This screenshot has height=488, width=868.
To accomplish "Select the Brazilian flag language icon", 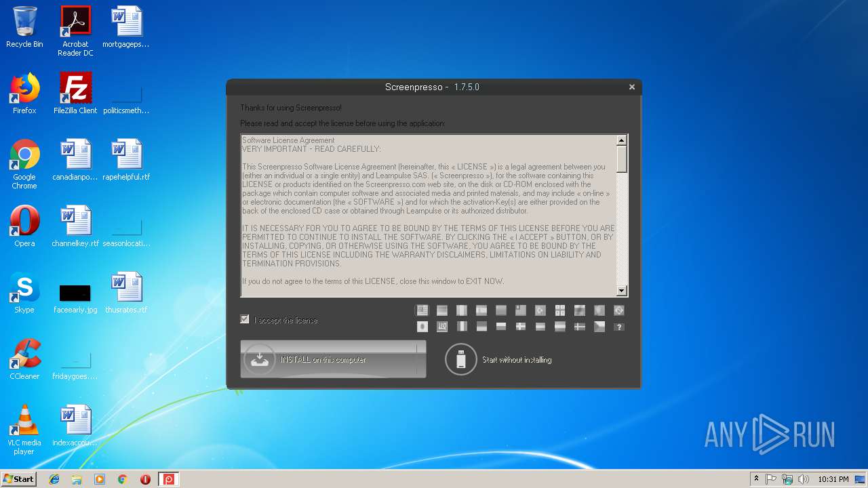I will (x=619, y=310).
